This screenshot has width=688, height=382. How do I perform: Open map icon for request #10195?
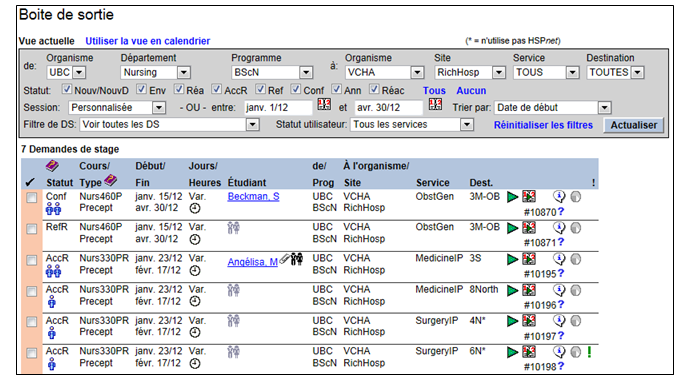(x=529, y=259)
